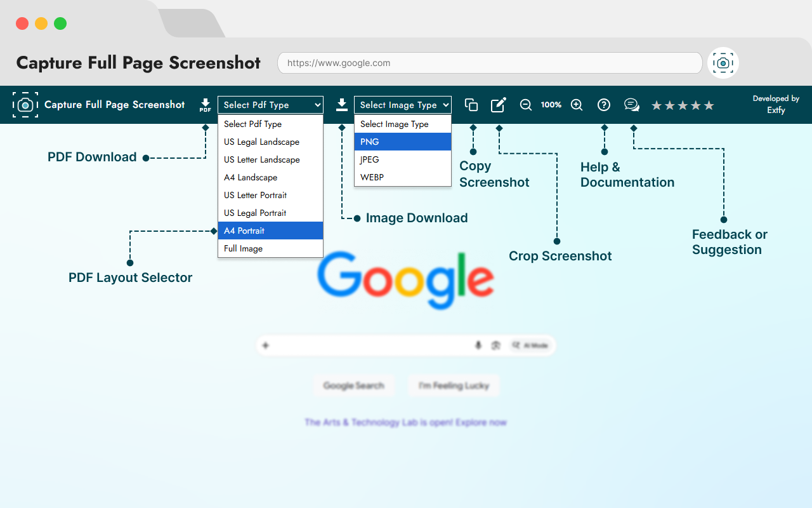Click the PDF download icon

coord(206,105)
